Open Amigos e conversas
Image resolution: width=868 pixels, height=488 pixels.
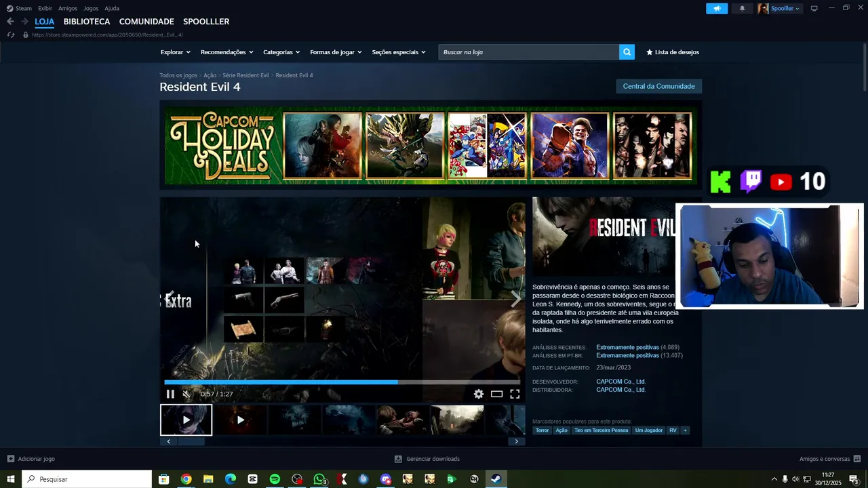(830, 459)
